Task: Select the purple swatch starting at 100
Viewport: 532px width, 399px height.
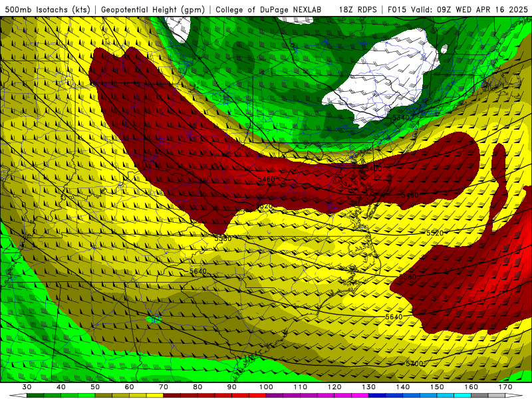Action: pos(275,396)
